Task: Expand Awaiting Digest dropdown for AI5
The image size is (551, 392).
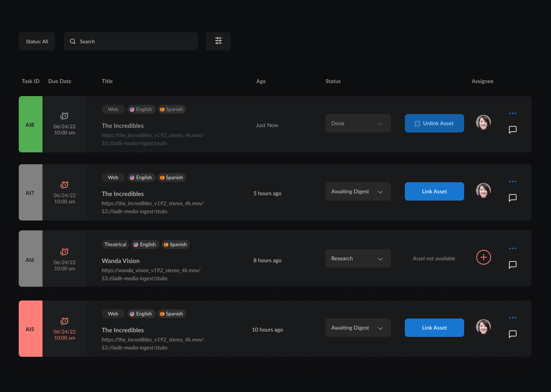Action: point(358,328)
